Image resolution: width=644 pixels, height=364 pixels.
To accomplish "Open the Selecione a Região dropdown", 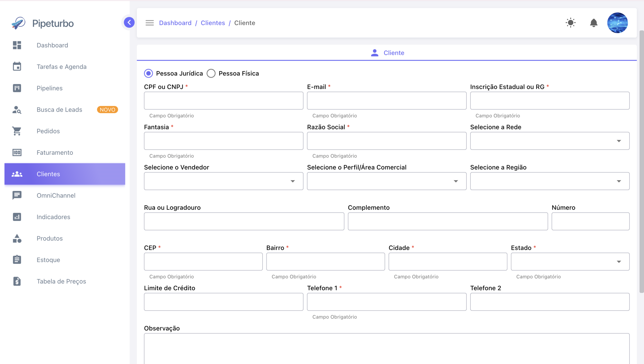I will pyautogui.click(x=550, y=181).
